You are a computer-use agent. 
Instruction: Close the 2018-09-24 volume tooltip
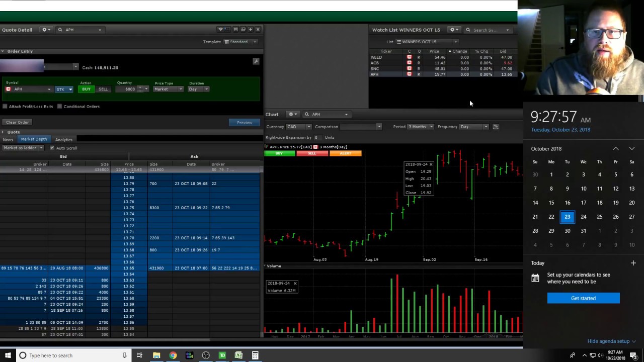point(295,284)
